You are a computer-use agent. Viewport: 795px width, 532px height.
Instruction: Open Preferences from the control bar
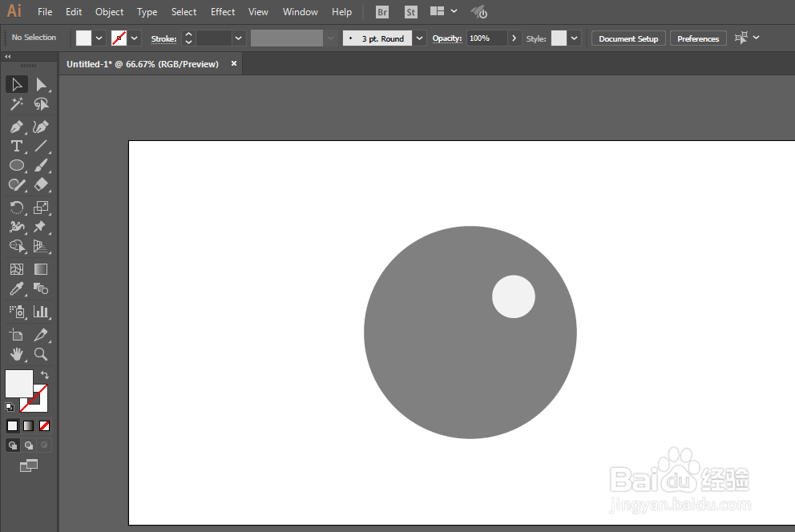coord(698,38)
